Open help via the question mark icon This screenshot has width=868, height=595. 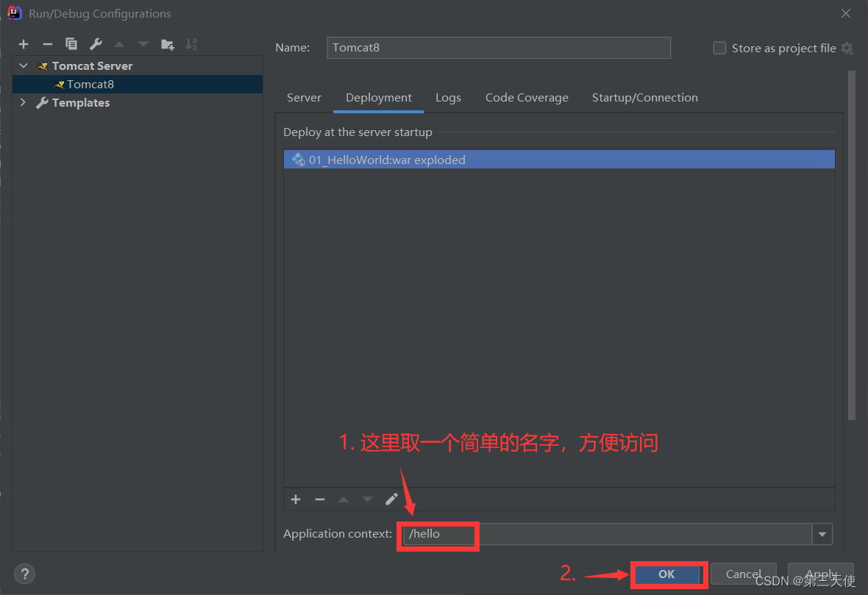click(x=24, y=574)
